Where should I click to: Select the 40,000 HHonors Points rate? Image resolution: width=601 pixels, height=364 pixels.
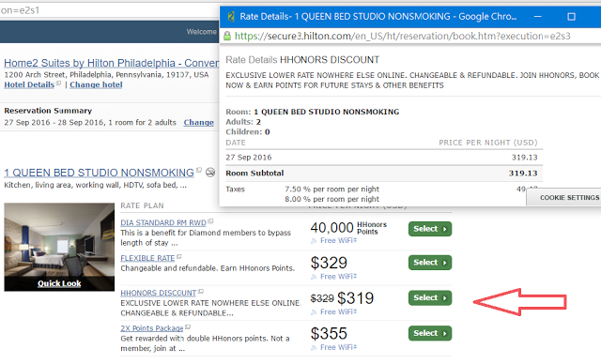coord(430,229)
